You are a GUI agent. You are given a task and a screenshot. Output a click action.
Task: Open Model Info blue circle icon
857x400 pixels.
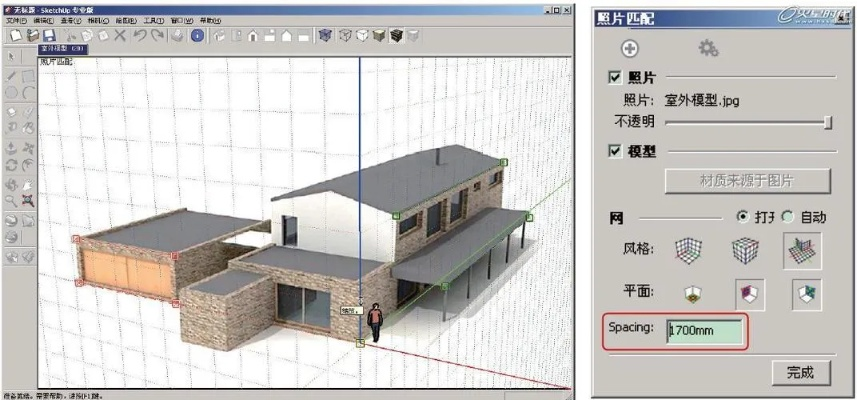[x=197, y=35]
